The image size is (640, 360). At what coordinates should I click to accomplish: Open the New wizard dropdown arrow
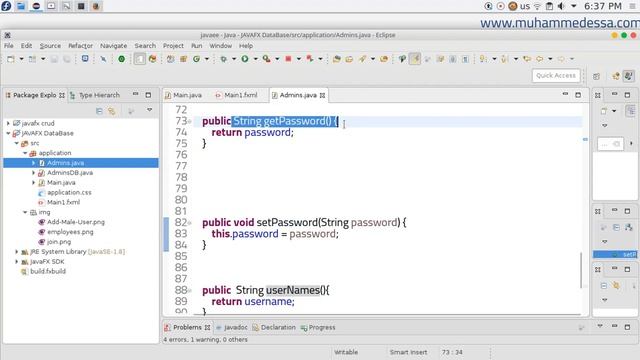[x=21, y=59]
